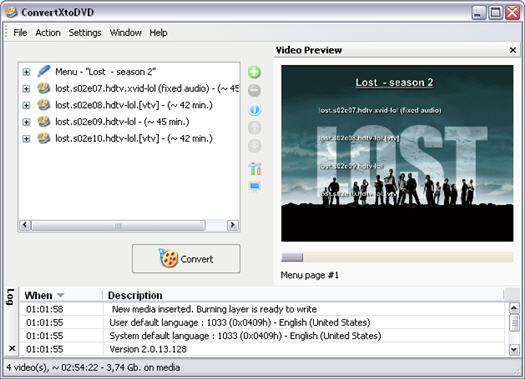Open the File menu

[20, 32]
